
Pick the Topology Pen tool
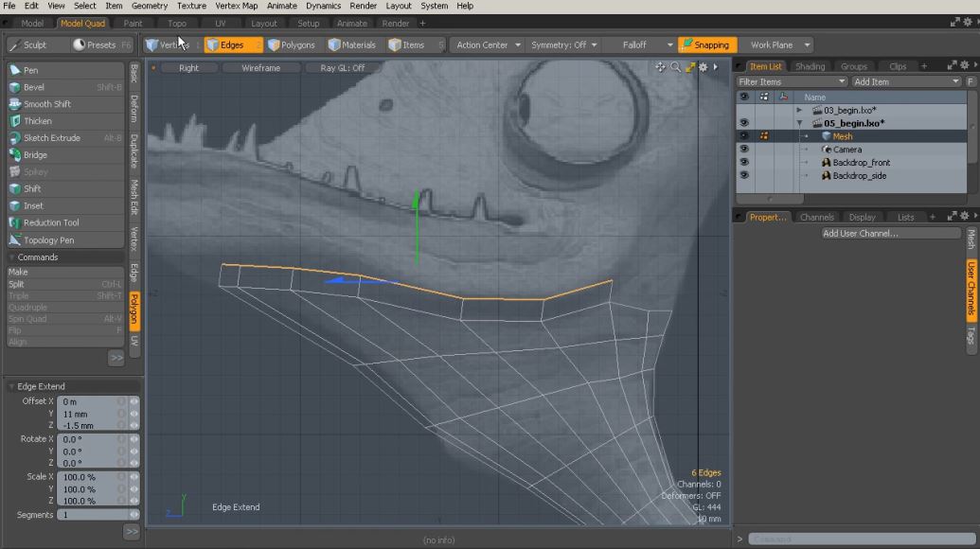tap(48, 240)
